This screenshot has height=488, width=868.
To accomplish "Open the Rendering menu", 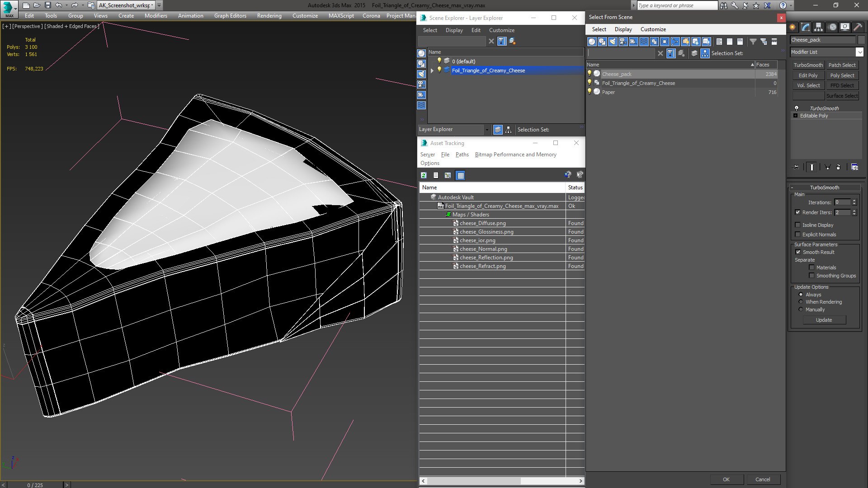I will pos(269,15).
